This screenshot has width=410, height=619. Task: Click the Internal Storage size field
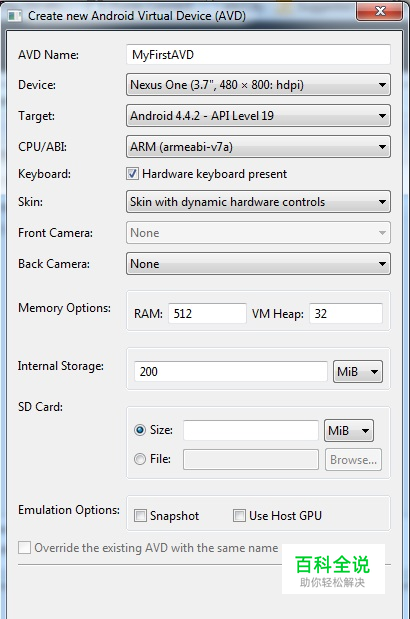click(231, 371)
